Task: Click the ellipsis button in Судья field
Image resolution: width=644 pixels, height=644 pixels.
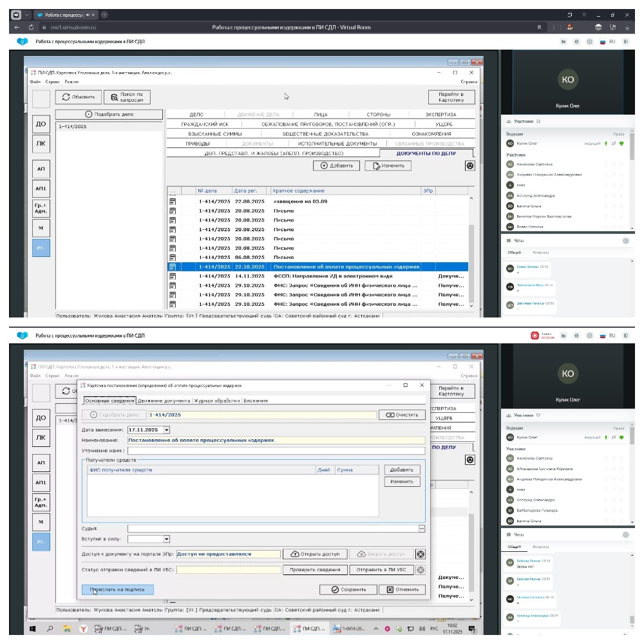Action: [421, 529]
